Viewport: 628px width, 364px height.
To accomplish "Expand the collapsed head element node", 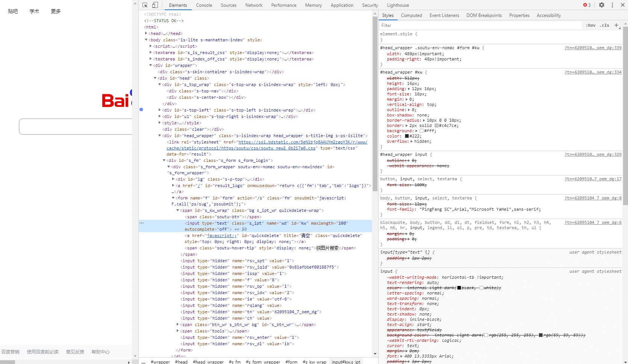I will (x=146, y=33).
